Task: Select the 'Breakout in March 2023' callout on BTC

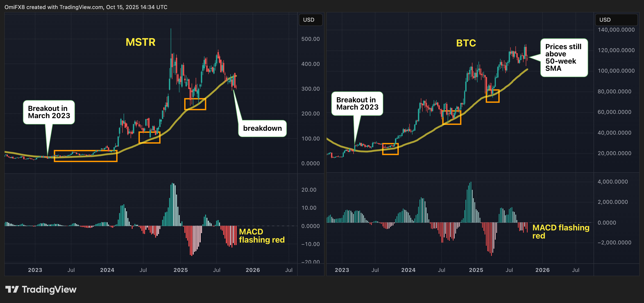Action: point(357,103)
